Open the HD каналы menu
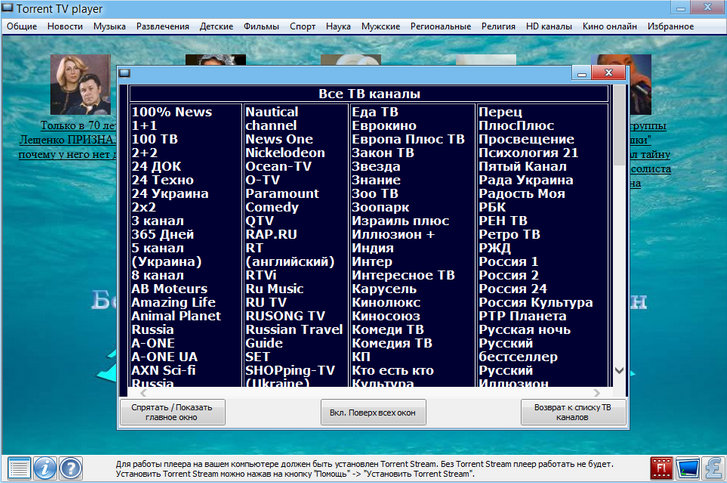Screen dimensions: 727x483 [x=549, y=26]
